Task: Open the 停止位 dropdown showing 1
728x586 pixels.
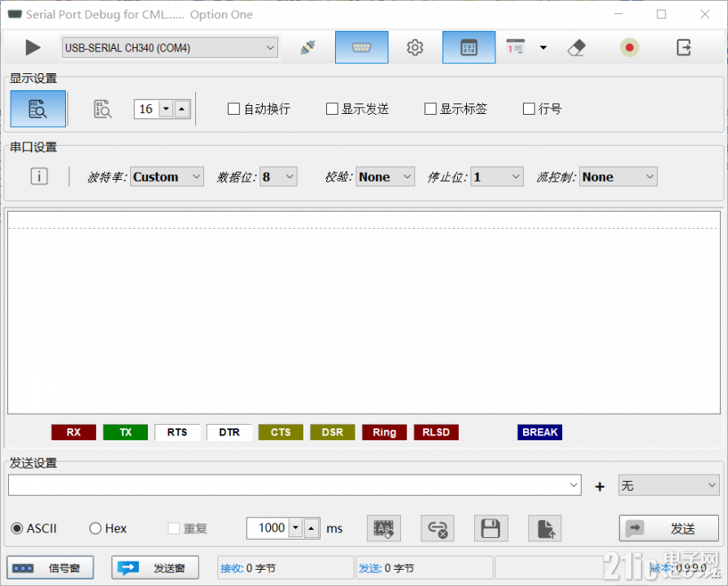Action: coord(497,177)
